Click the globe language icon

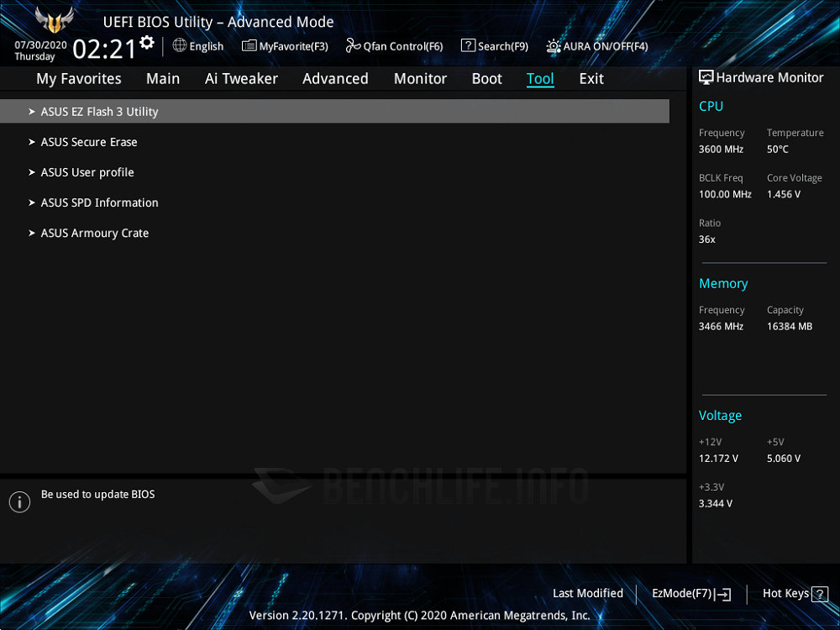(180, 45)
